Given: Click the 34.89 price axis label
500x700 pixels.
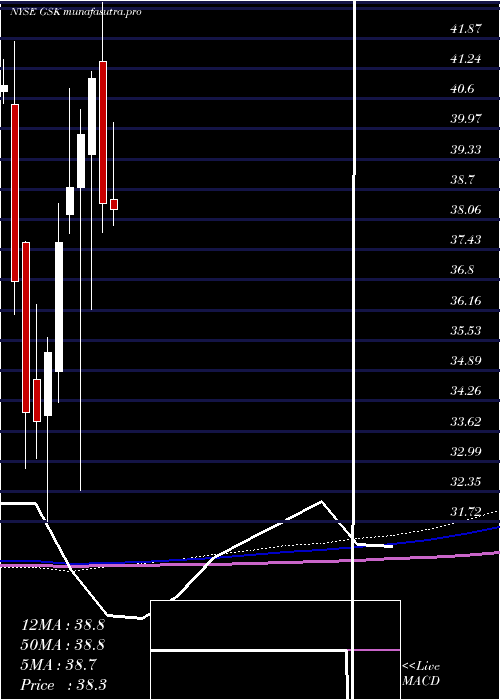Looking at the screenshot, I should click(x=466, y=361).
